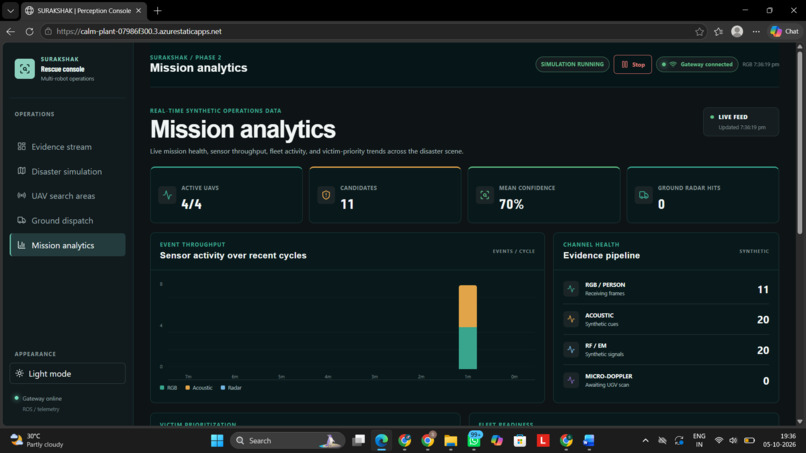806x453 pixels.
Task: Open the Ground dispatch page
Action: point(67,221)
